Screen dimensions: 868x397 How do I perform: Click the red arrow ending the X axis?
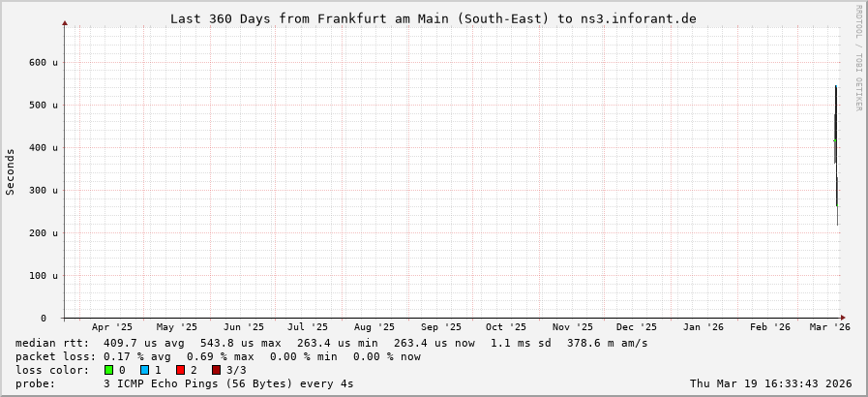pyautogui.click(x=843, y=318)
